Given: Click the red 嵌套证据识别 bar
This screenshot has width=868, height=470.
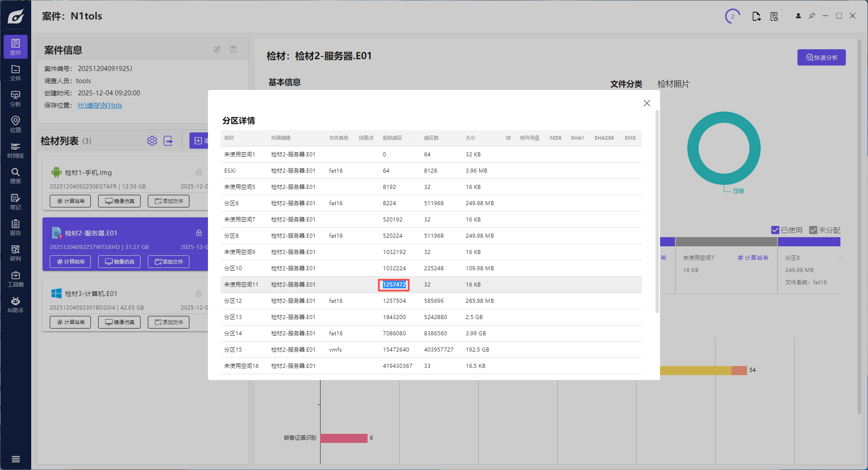Looking at the screenshot, I should (344, 438).
